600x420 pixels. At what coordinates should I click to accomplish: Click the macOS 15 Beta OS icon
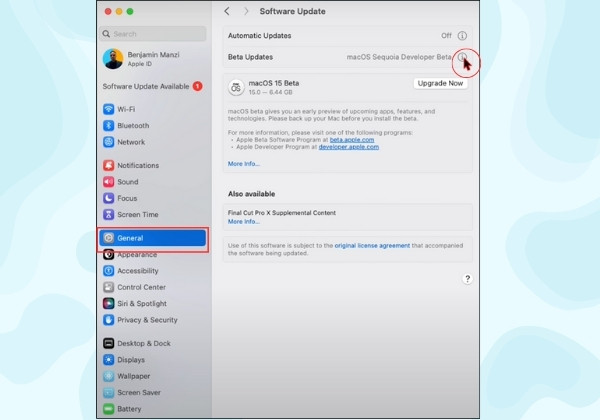coord(236,88)
